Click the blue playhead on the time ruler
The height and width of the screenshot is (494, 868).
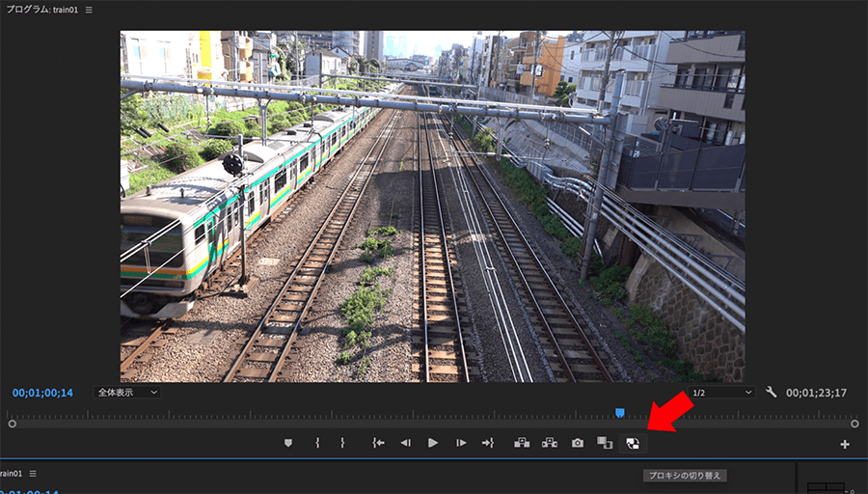coord(620,413)
